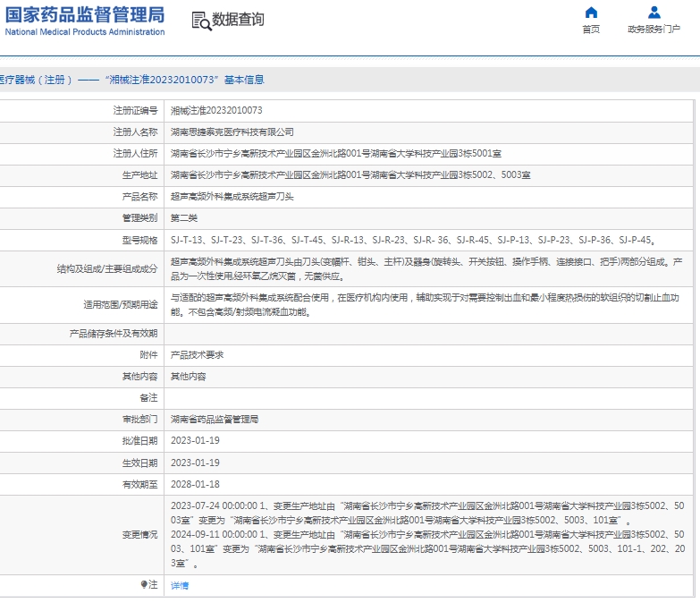Image resolution: width=700 pixels, height=603 pixels.
Task: Open the 政务服务门户 user icon
Action: pyautogui.click(x=654, y=12)
